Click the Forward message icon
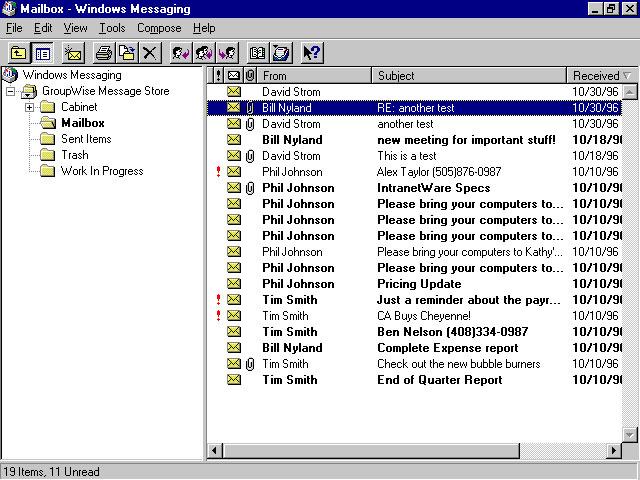The height and width of the screenshot is (480, 640). click(227, 53)
